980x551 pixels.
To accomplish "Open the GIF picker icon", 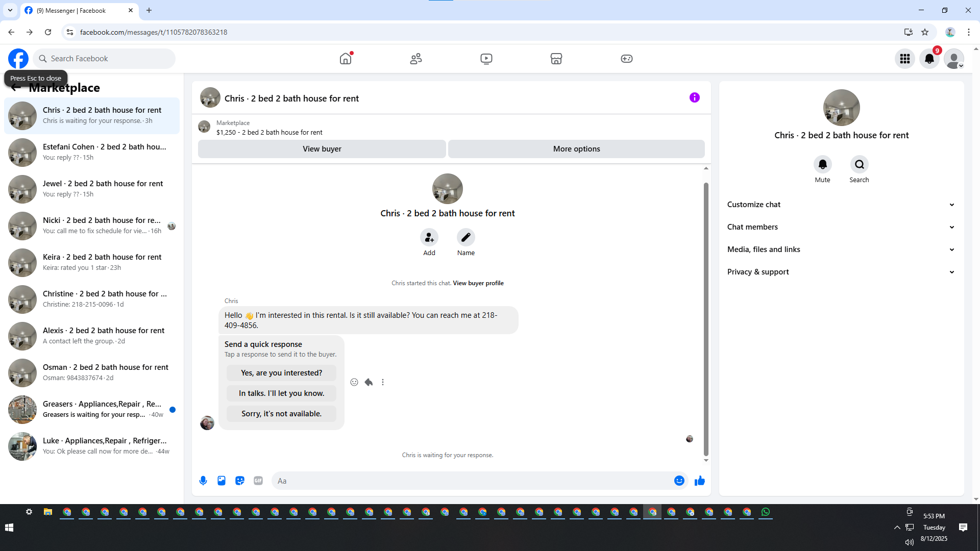I will click(x=258, y=481).
